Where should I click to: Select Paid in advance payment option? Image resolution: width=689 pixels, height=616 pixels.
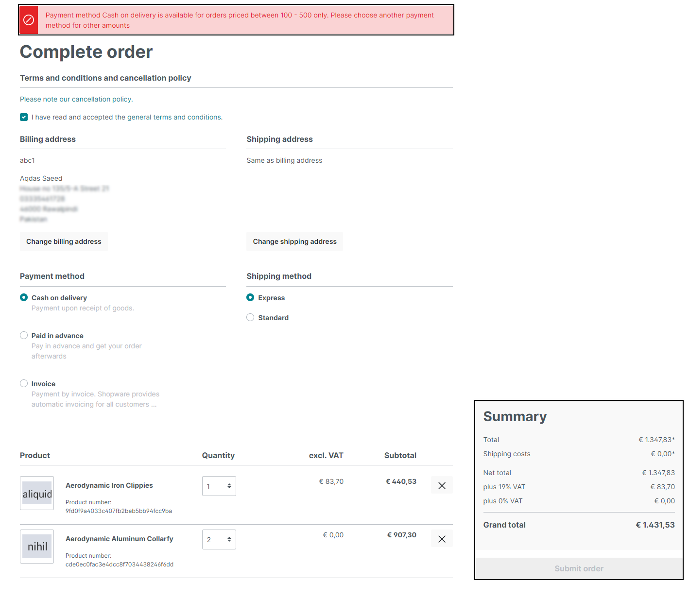pyautogui.click(x=24, y=335)
